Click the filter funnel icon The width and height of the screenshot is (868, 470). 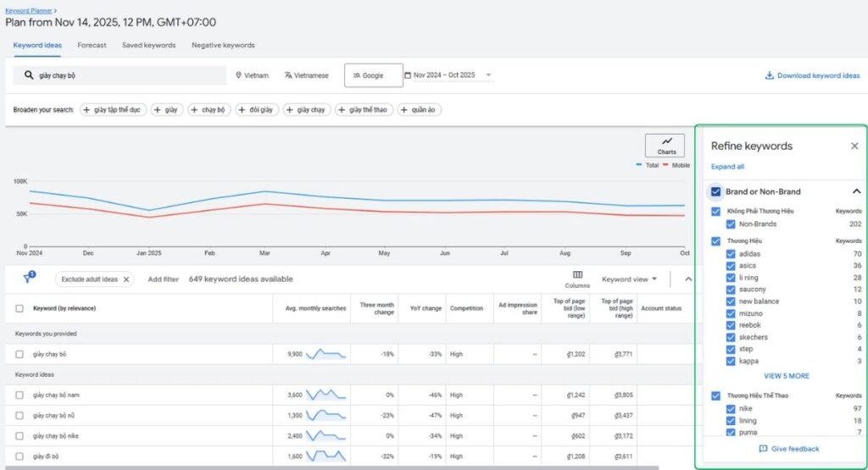tap(26, 279)
